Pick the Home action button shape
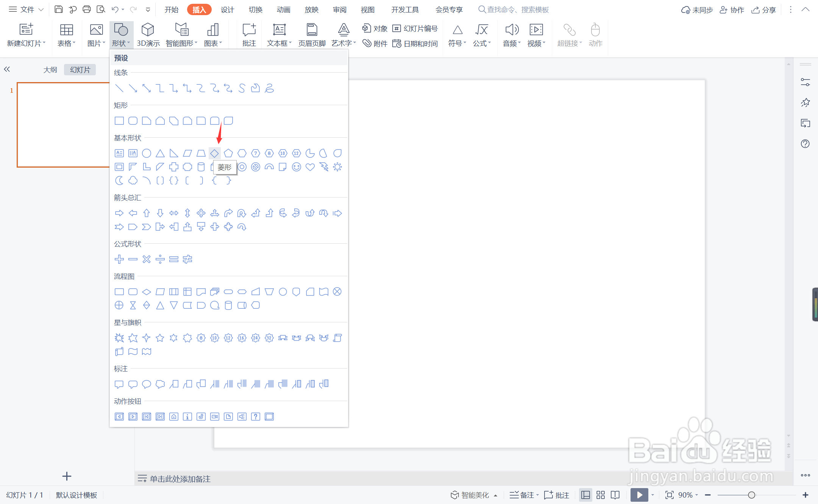Viewport: 818px width, 504px height. pos(174,417)
